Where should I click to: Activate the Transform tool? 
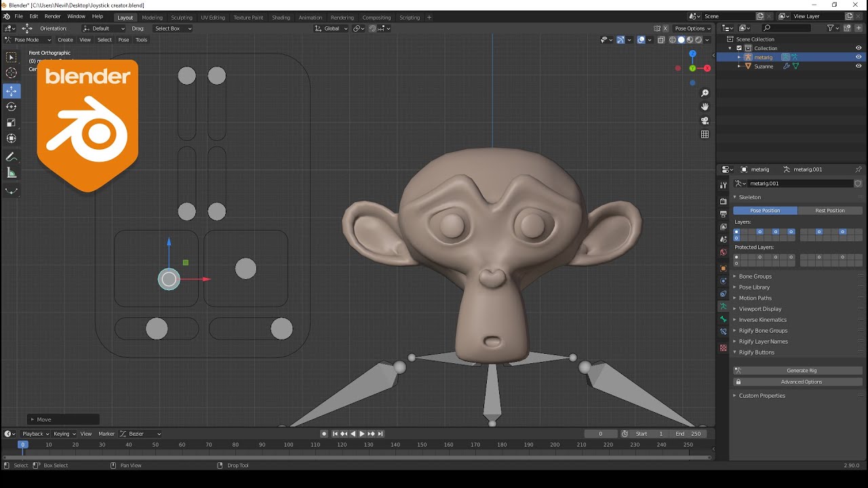[x=12, y=138]
